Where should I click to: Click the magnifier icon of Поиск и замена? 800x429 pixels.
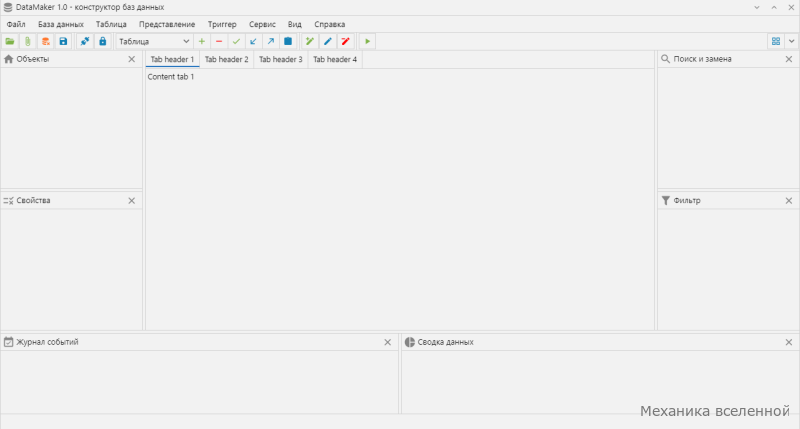click(665, 59)
